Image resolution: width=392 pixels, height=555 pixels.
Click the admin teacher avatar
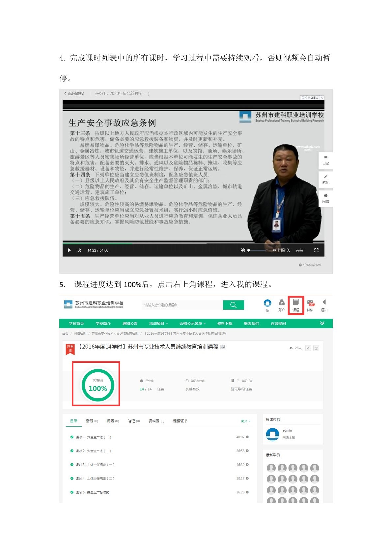pyautogui.click(x=272, y=434)
